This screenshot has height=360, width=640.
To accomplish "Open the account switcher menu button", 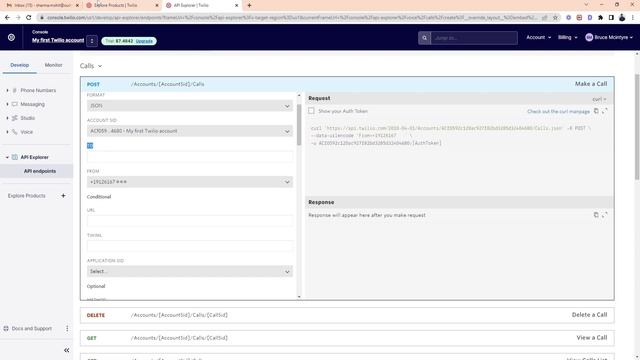I will pos(92,41).
